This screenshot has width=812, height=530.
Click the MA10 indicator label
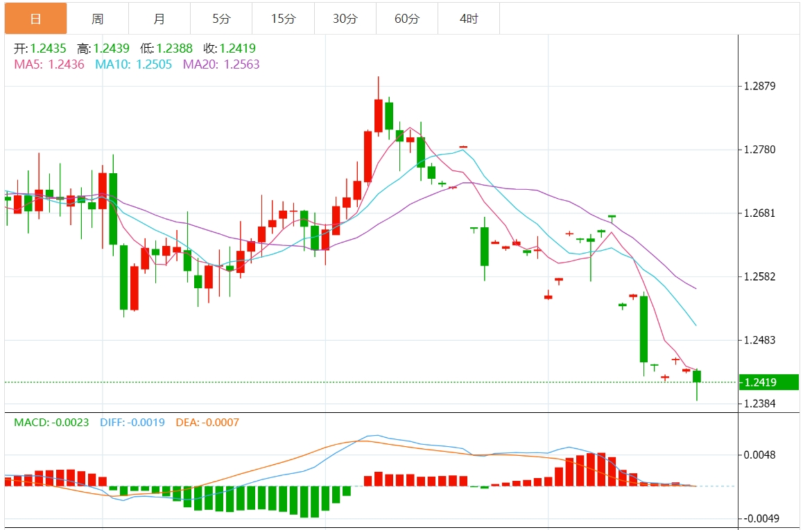coord(133,64)
